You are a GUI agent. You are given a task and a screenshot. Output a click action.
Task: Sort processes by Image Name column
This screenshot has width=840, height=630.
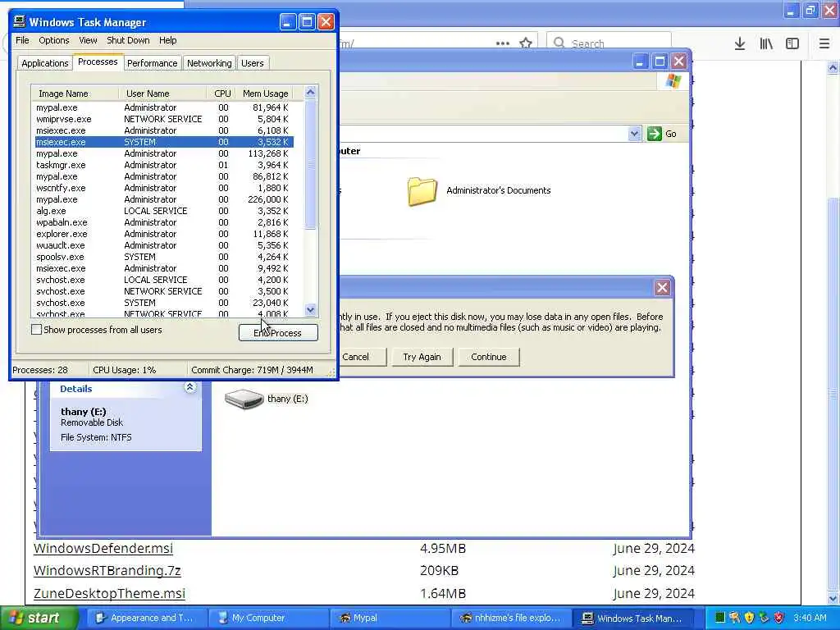(75, 94)
